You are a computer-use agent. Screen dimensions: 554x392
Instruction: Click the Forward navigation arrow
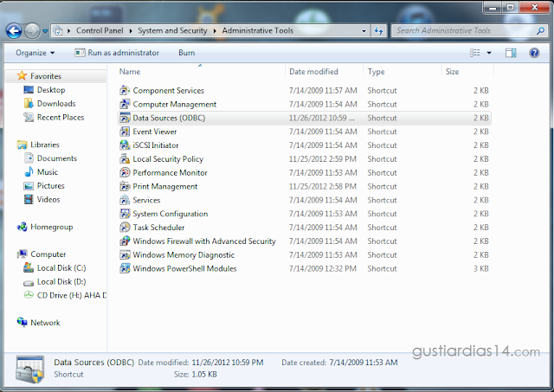pos(32,31)
